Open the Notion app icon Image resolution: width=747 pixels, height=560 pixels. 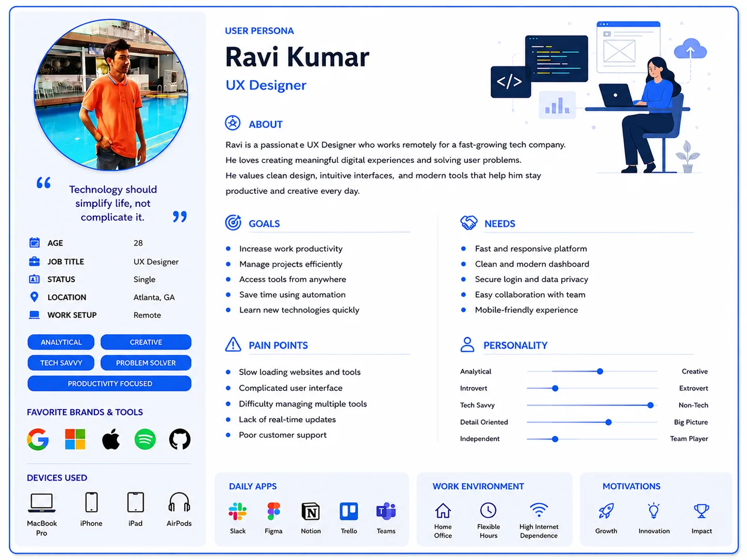click(311, 512)
